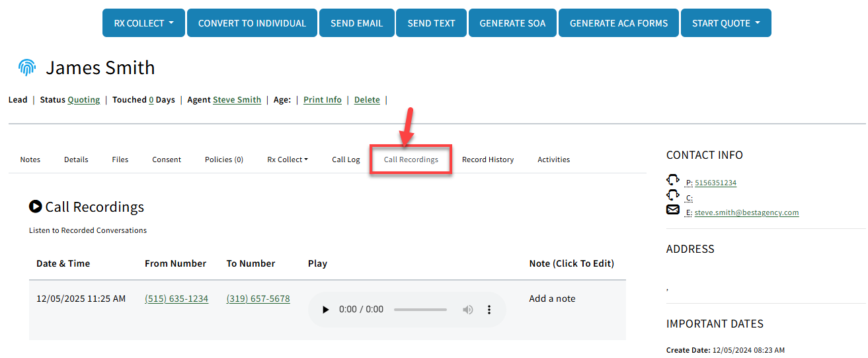This screenshot has width=868, height=358.
Task: Click agent Steve Smith link
Action: [237, 100]
